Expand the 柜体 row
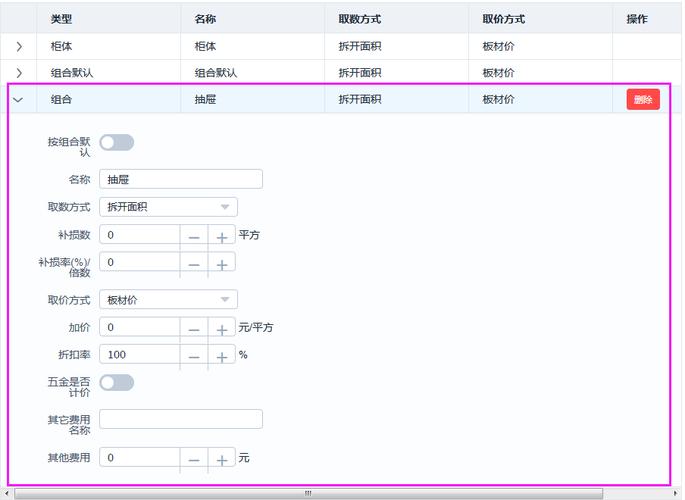Image resolution: width=685 pixels, height=500 pixels. [x=19, y=46]
